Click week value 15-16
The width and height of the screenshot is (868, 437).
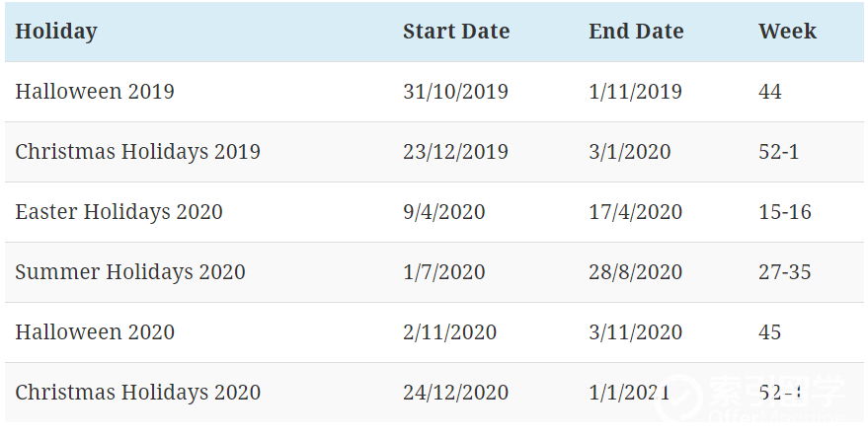785,212
